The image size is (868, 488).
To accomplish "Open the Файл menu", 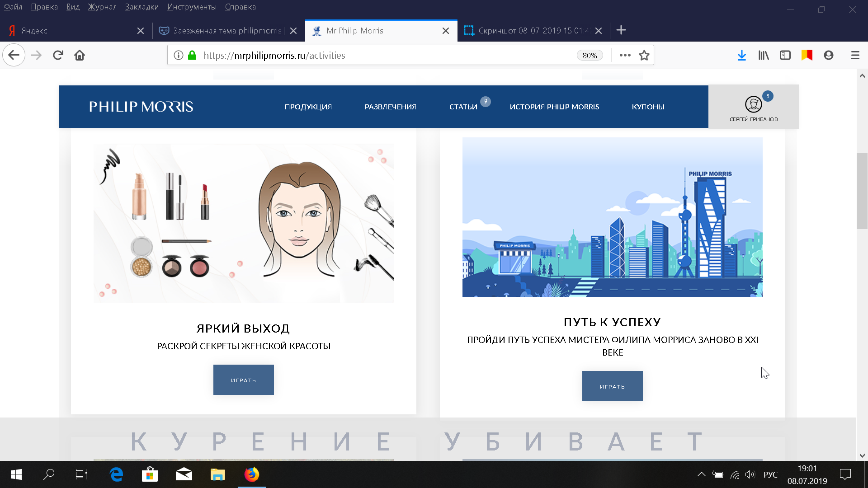I will [13, 7].
